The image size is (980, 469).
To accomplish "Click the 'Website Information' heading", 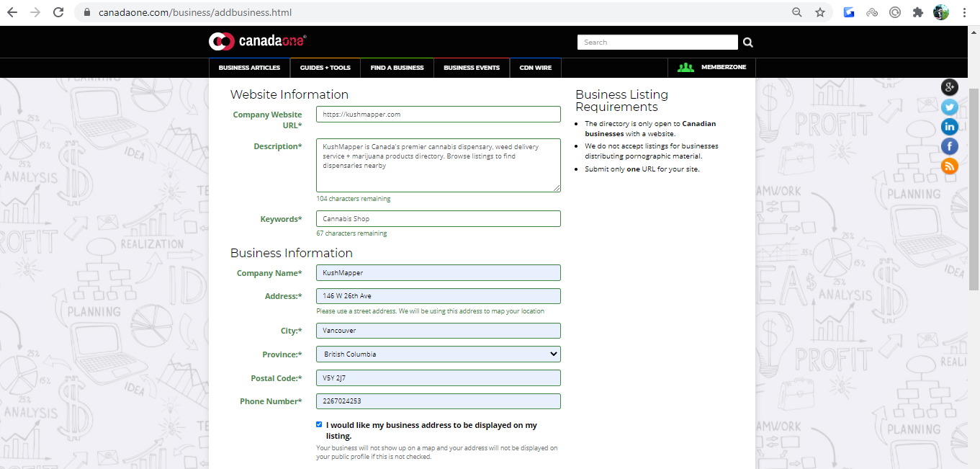I will 289,94.
